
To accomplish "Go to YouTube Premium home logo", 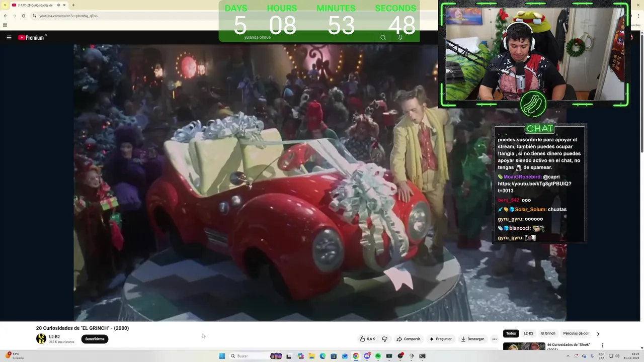I will point(32,37).
